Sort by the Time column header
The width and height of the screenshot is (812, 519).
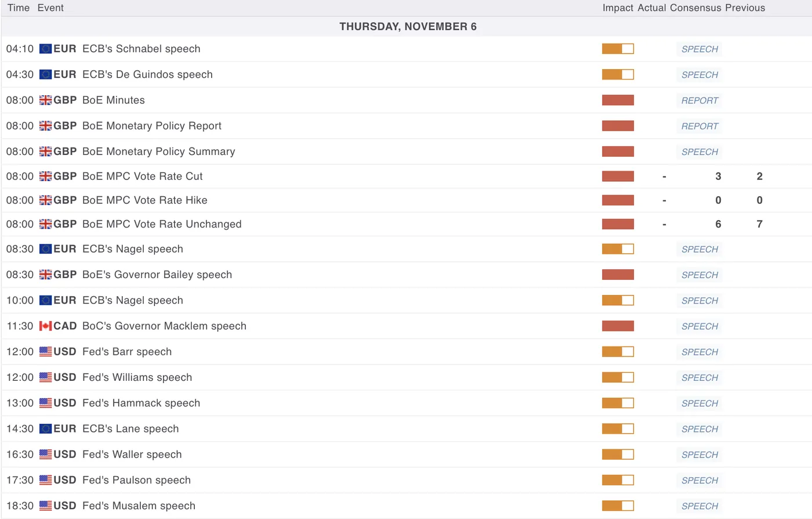click(19, 8)
